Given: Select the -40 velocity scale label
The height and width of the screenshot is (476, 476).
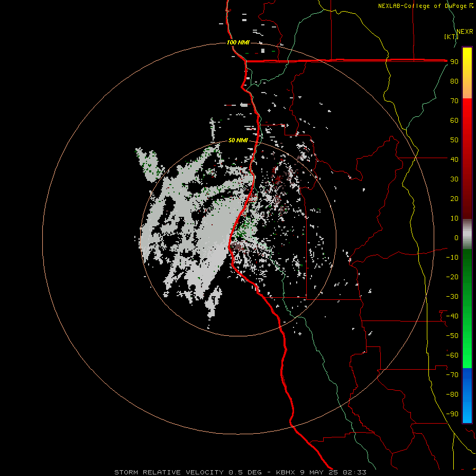Looking at the screenshot, I should [x=452, y=316].
